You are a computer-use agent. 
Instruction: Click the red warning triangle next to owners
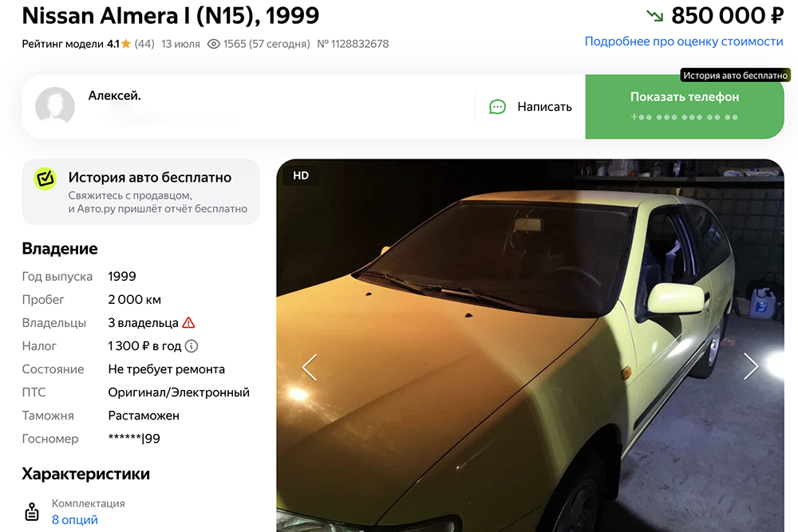point(188,323)
